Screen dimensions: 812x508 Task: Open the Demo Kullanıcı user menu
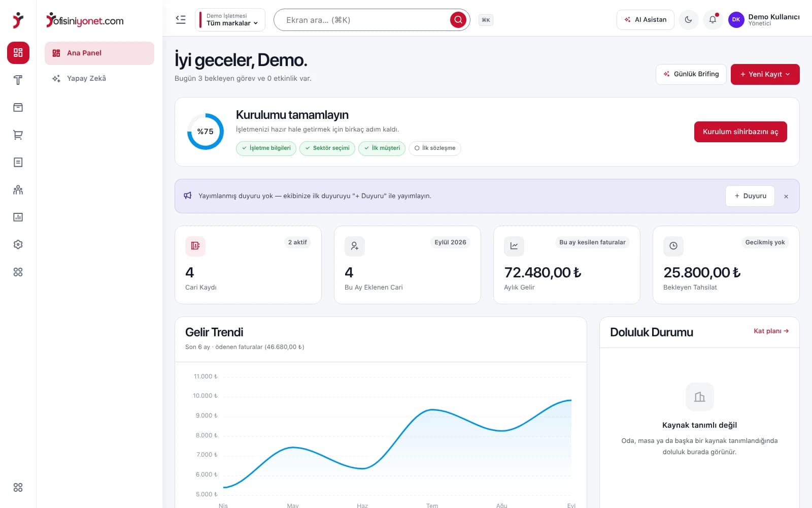(x=764, y=20)
